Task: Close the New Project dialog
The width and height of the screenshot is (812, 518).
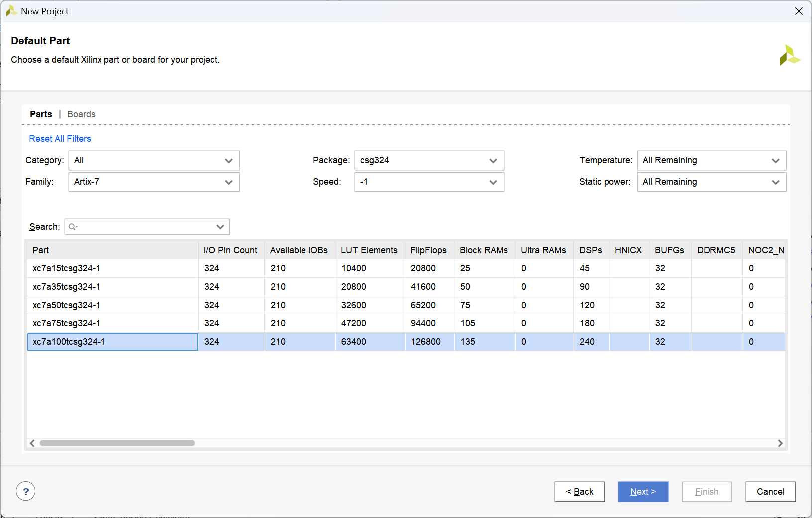Action: (799, 11)
